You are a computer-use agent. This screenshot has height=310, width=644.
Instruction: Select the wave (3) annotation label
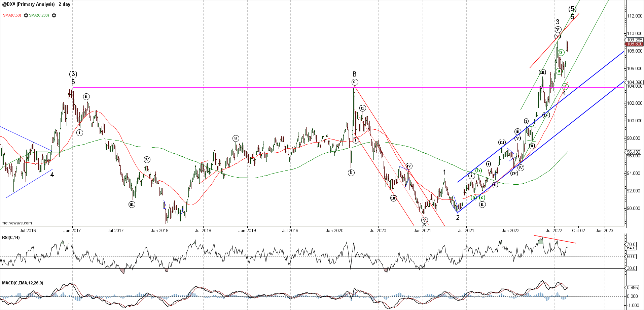click(x=73, y=74)
